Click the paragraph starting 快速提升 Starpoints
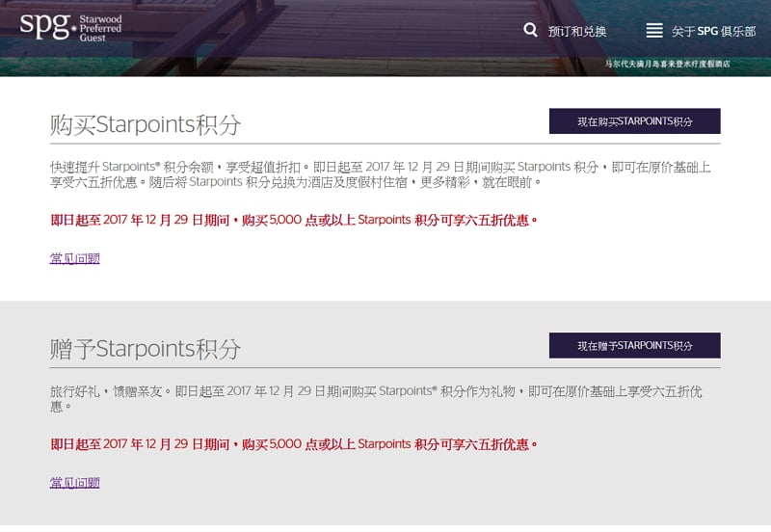 tap(381, 174)
